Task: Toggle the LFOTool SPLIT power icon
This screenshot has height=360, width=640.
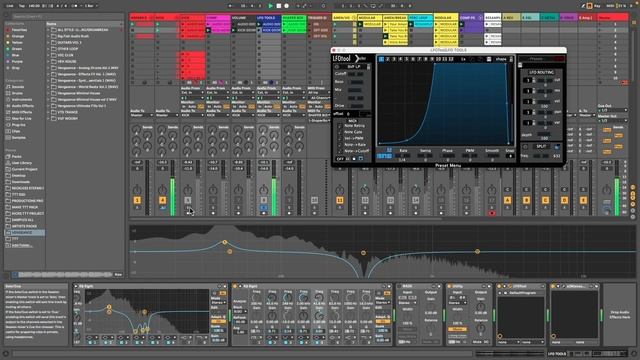Action: [525, 147]
